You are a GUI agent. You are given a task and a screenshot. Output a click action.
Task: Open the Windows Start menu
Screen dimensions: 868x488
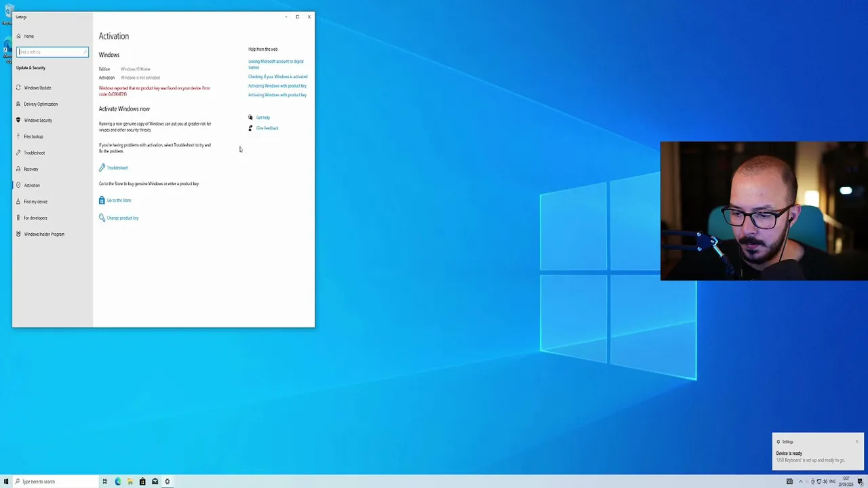tap(7, 481)
